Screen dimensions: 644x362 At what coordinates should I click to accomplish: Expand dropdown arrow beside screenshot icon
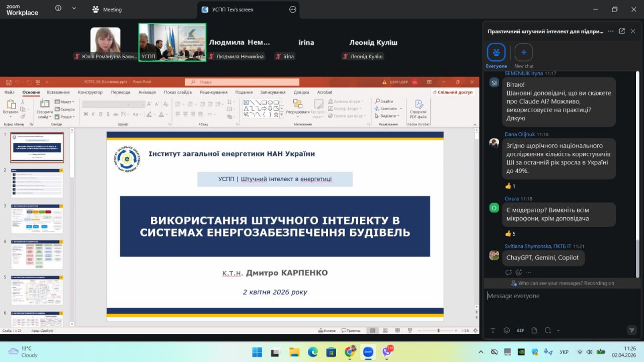[x=558, y=330]
